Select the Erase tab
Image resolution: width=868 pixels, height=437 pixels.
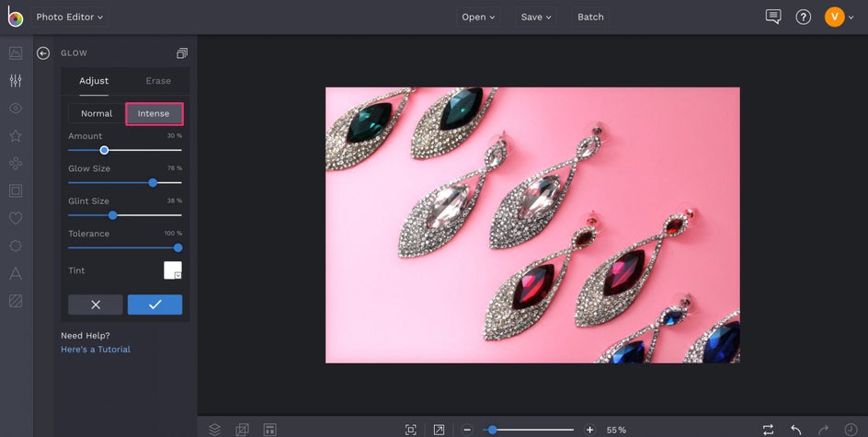[158, 81]
